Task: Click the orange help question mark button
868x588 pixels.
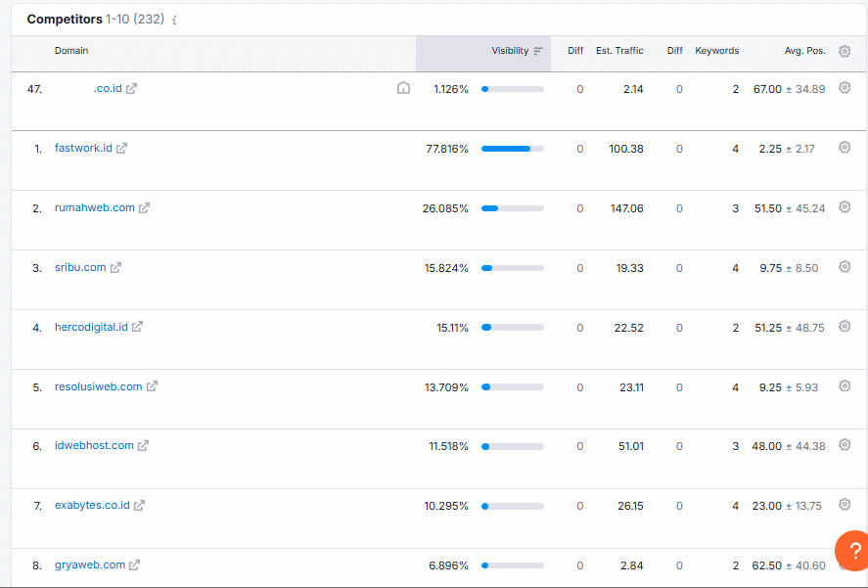Action: coord(853,551)
